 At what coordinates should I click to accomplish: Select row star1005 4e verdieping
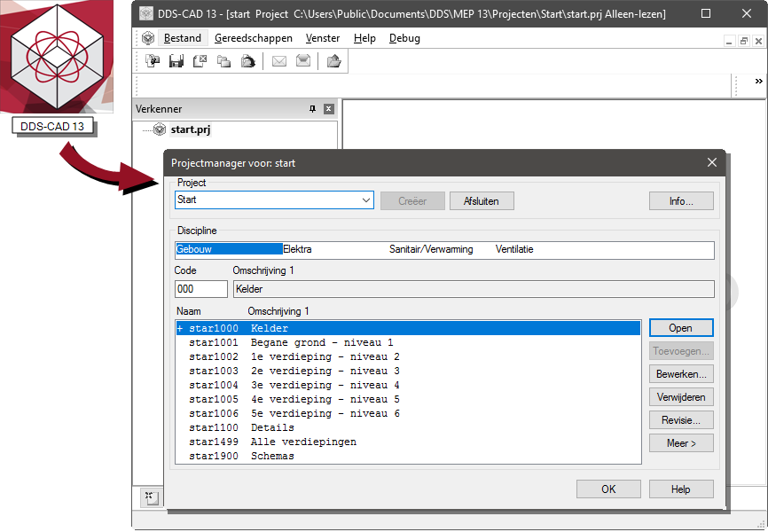point(408,399)
